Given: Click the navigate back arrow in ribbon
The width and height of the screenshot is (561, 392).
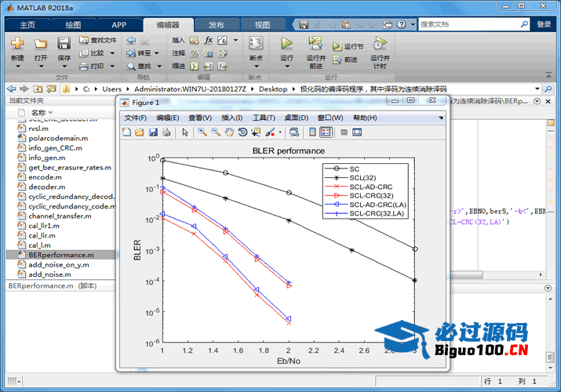Looking at the screenshot, I should pos(131,41).
